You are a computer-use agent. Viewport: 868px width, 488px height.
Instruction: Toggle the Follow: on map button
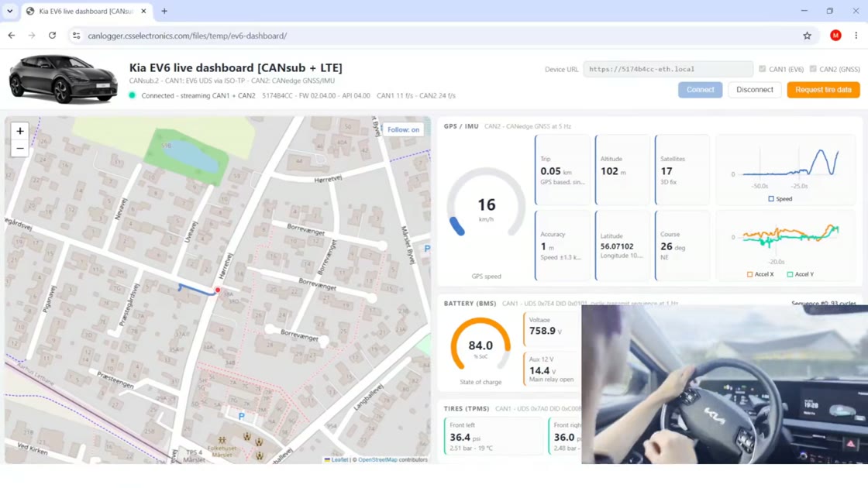(403, 129)
